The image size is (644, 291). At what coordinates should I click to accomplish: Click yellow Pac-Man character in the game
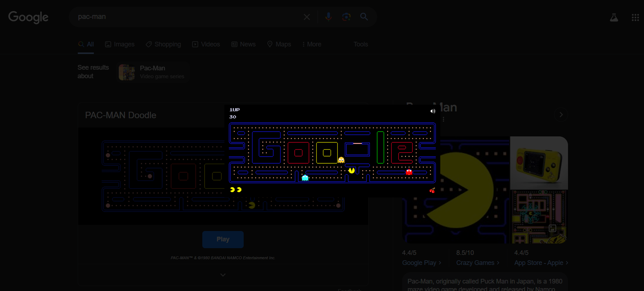[x=351, y=170]
